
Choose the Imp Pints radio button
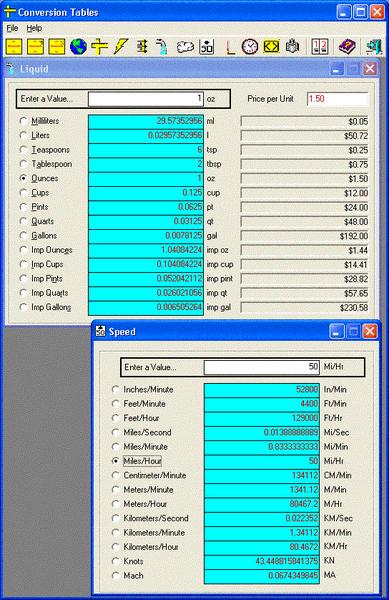pyautogui.click(x=23, y=279)
